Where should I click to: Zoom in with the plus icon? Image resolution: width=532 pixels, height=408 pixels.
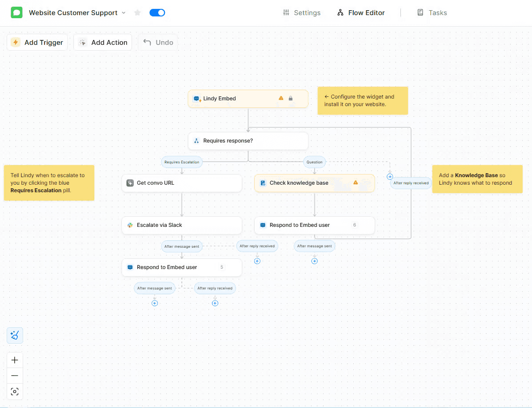[x=15, y=360]
